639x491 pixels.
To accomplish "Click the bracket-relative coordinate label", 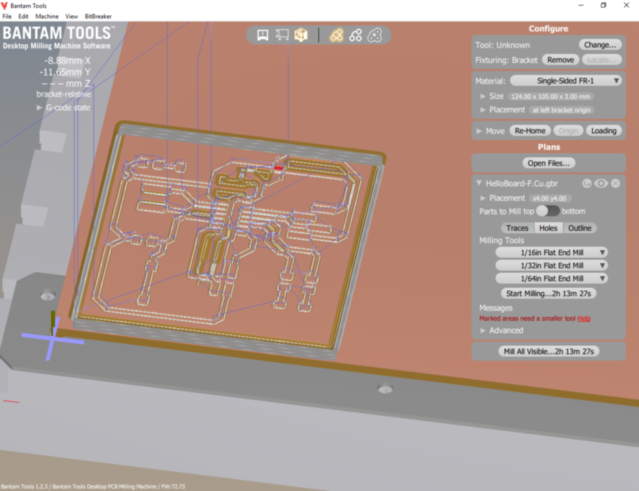I will click(x=63, y=94).
